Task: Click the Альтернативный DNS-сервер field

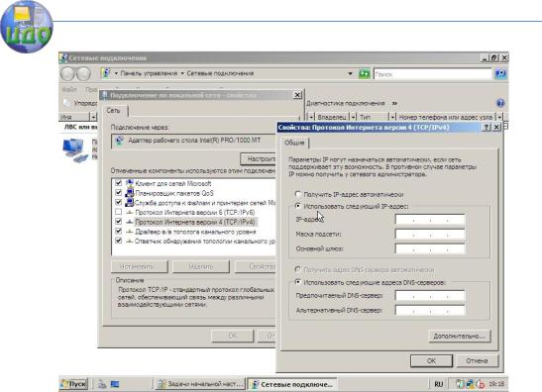Action: (x=430, y=310)
